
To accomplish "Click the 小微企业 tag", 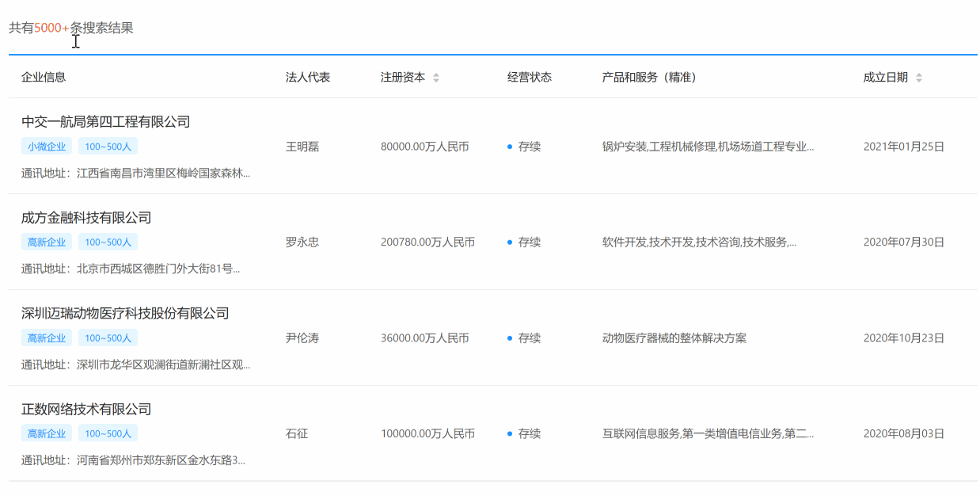I will click(47, 147).
